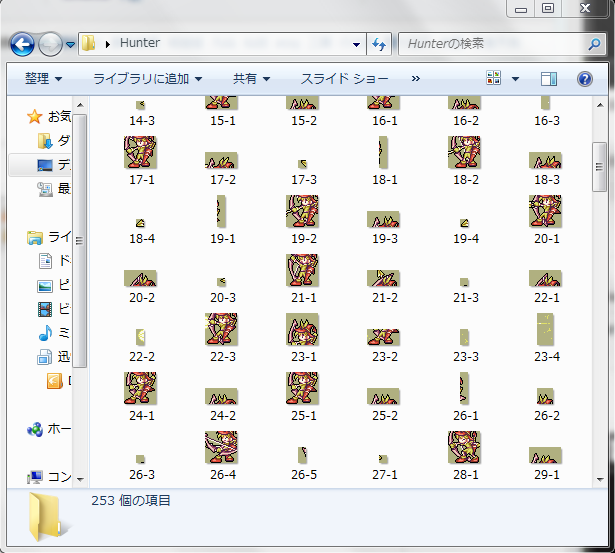Open Pictures library in sidebar
The height and width of the screenshot is (553, 615).
click(54, 285)
